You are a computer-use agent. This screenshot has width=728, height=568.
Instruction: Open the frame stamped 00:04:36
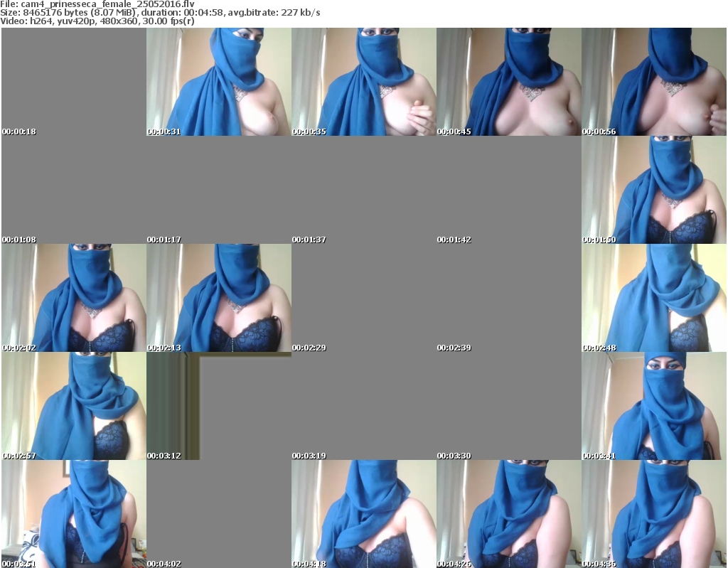[x=654, y=514]
